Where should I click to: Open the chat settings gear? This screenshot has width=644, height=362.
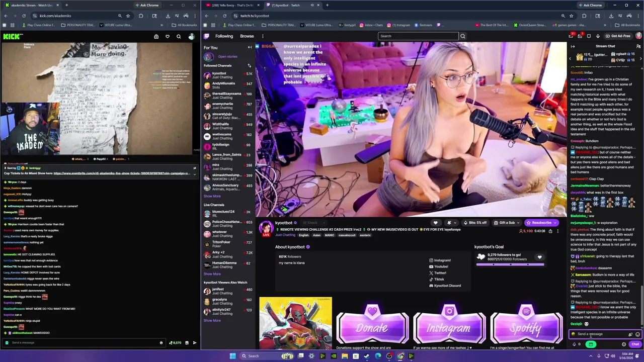624,344
